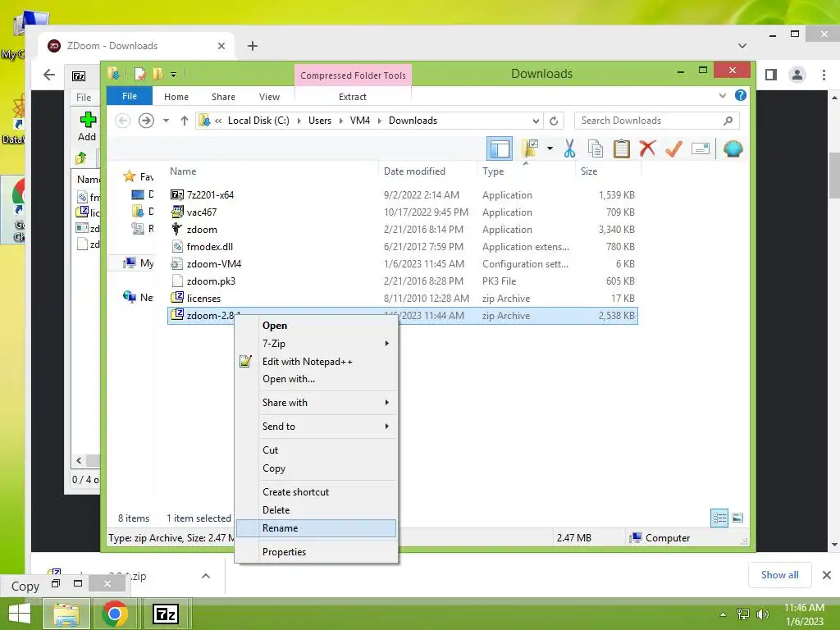Sort by the Name column header
Viewport: 840px width, 630px height.
(x=183, y=171)
